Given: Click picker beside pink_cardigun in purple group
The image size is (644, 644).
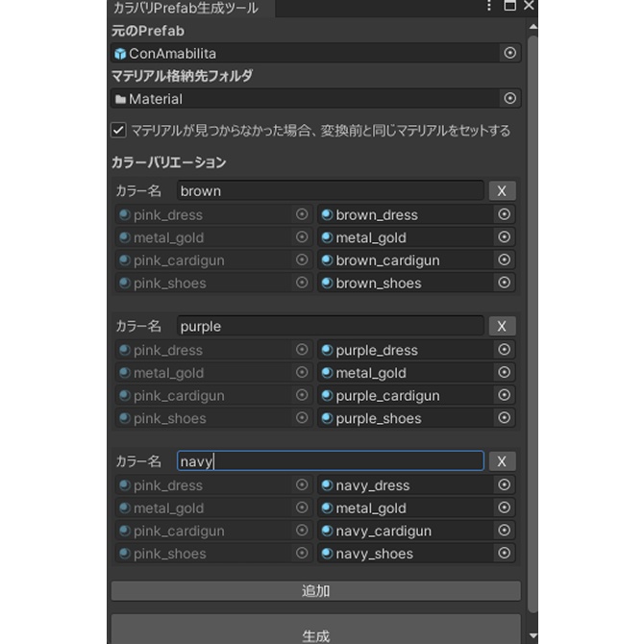Looking at the screenshot, I should [x=302, y=395].
